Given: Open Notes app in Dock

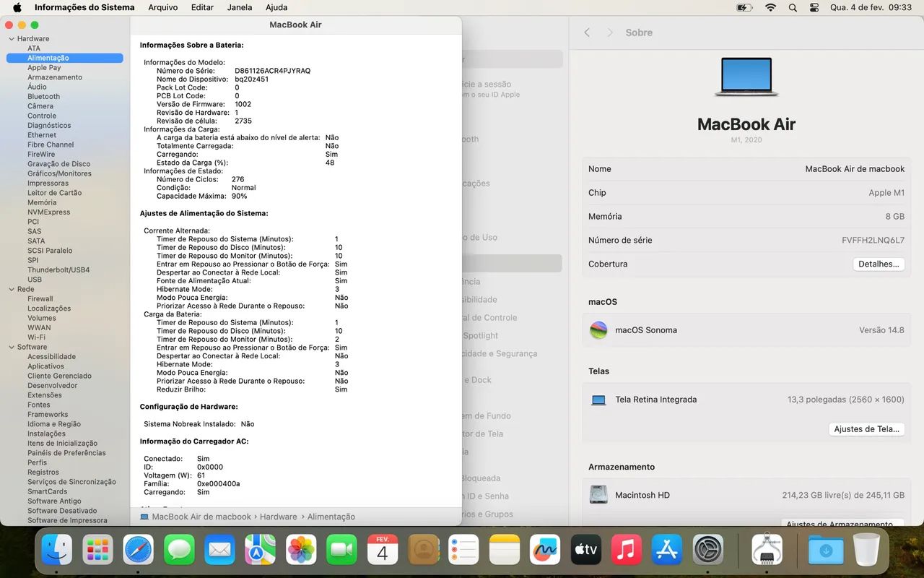Looking at the screenshot, I should tap(504, 550).
